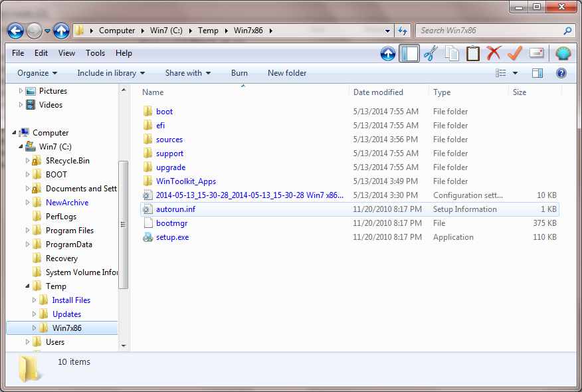Image resolution: width=582 pixels, height=392 pixels.
Task: Click the Paste clipboard icon
Action: [x=472, y=53]
